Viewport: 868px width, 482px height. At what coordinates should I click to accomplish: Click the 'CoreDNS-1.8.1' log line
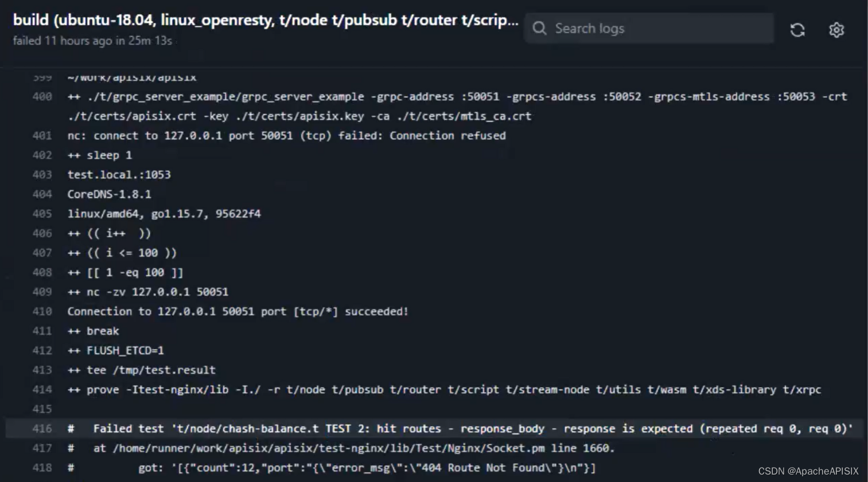coord(109,194)
